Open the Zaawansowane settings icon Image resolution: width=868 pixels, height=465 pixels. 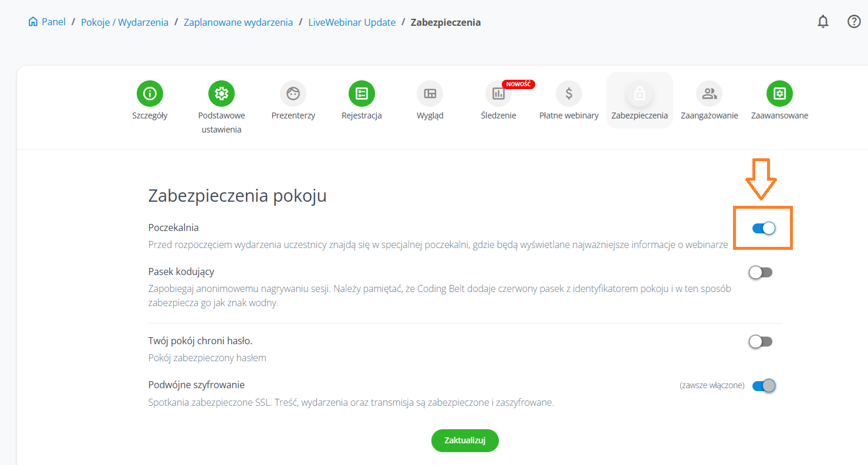(779, 93)
